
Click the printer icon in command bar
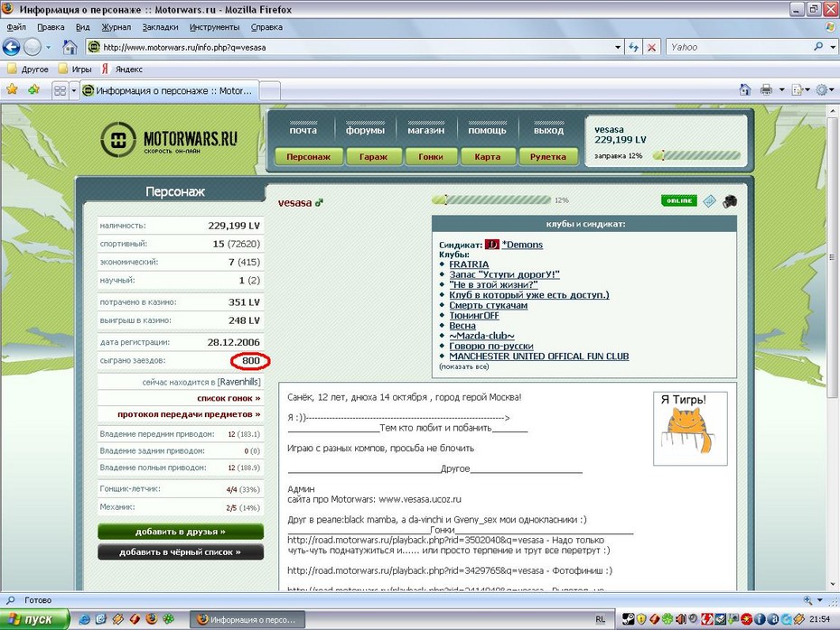766,90
